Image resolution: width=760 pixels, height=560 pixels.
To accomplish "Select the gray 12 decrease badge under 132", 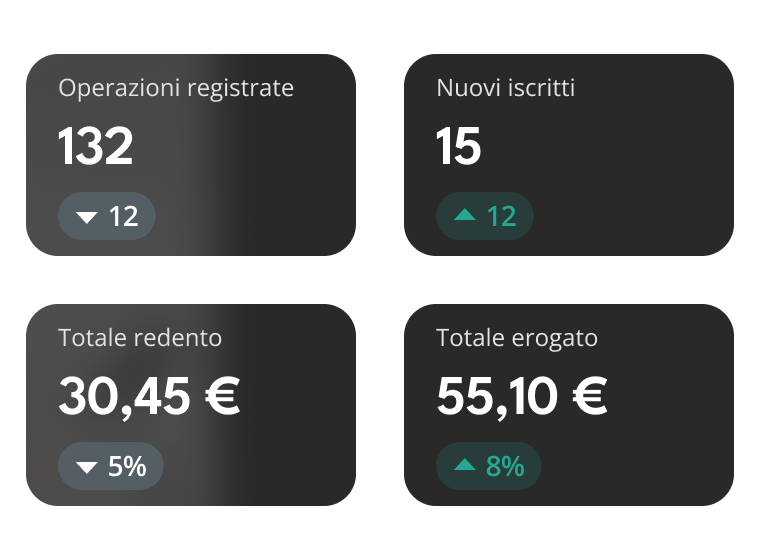I will tap(107, 216).
